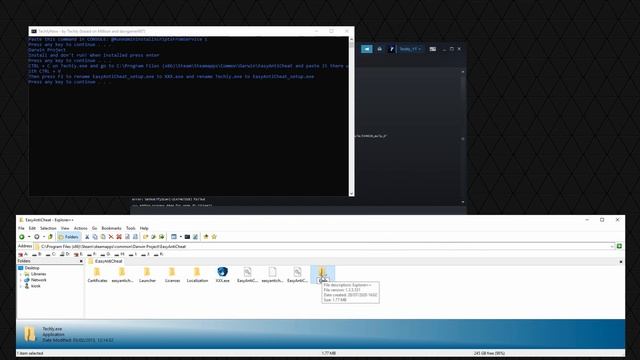Click the highlighted Steam friends icon
The image size is (640, 360).
(x=367, y=49)
